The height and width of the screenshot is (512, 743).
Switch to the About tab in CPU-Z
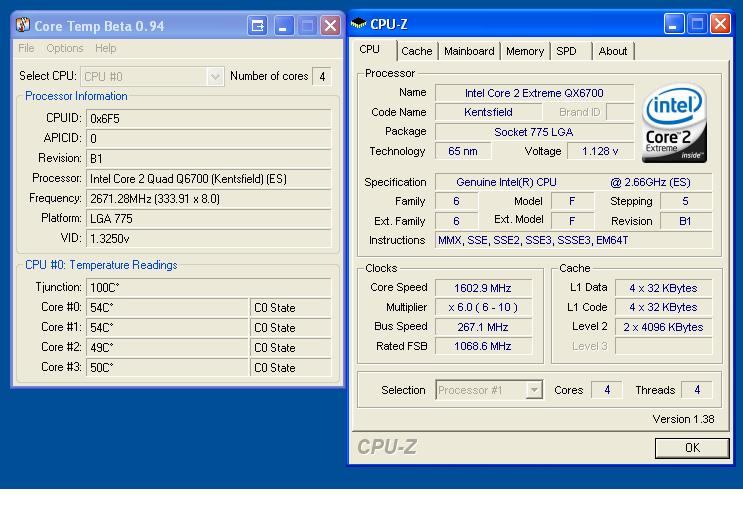pos(612,51)
